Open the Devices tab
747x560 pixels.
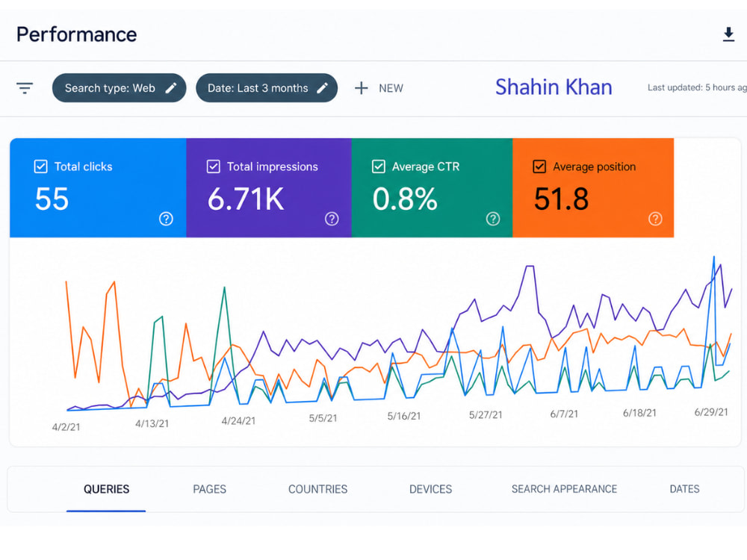(431, 489)
